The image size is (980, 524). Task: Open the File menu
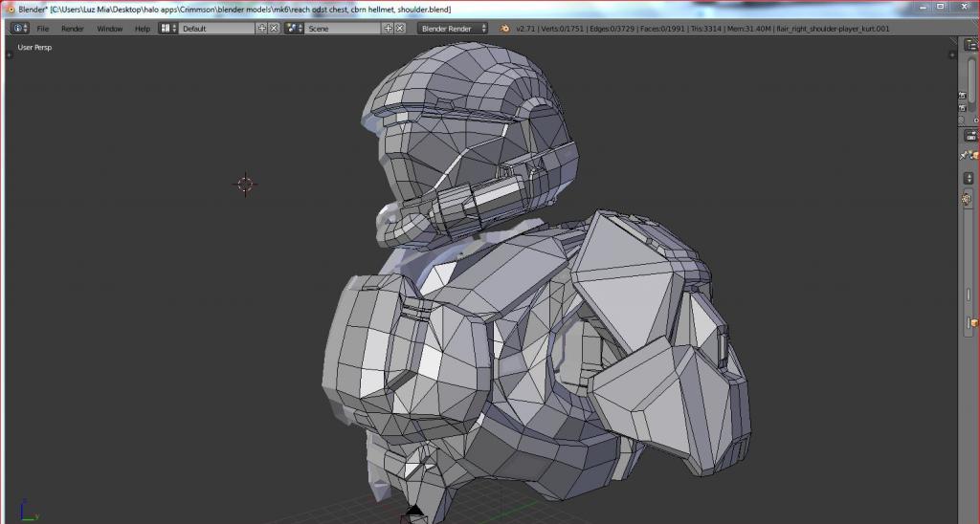pyautogui.click(x=42, y=29)
